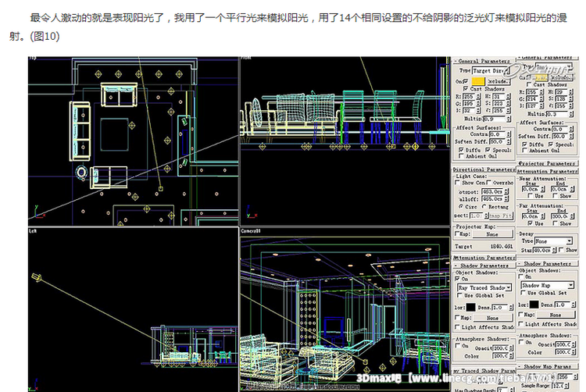Toggle the light On checkbox beside yellow swatch
Screen dimensions: 586x392
[x=466, y=81]
